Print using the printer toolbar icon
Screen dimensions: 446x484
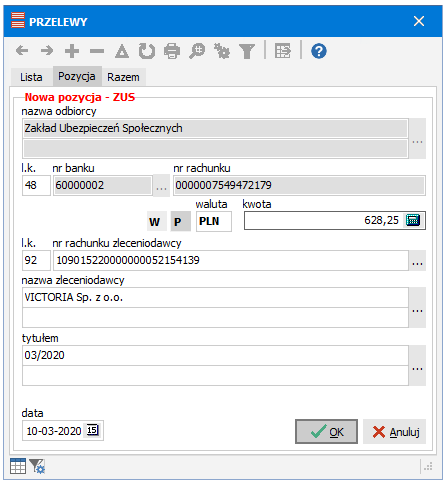(x=172, y=51)
